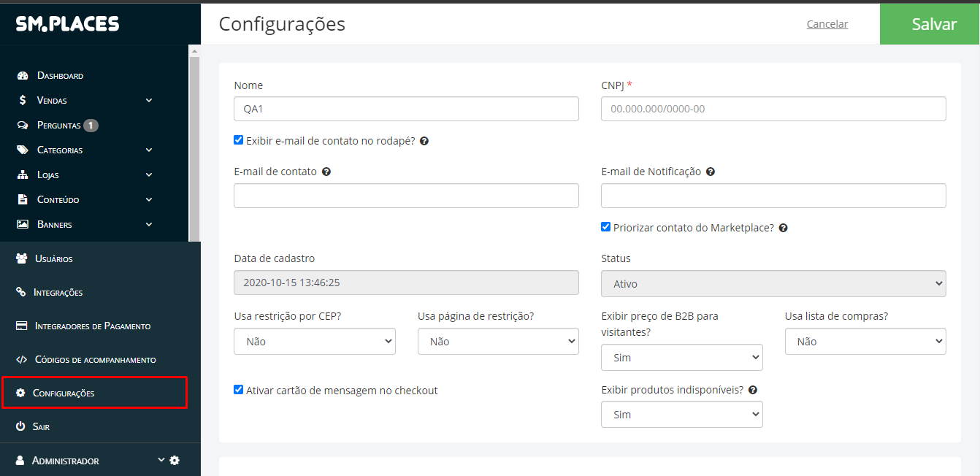This screenshot has width=980, height=476.
Task: Click the Cancelar link
Action: click(x=827, y=24)
